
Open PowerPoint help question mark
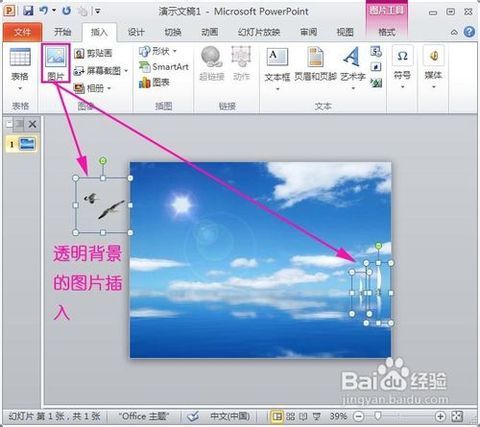point(469,32)
